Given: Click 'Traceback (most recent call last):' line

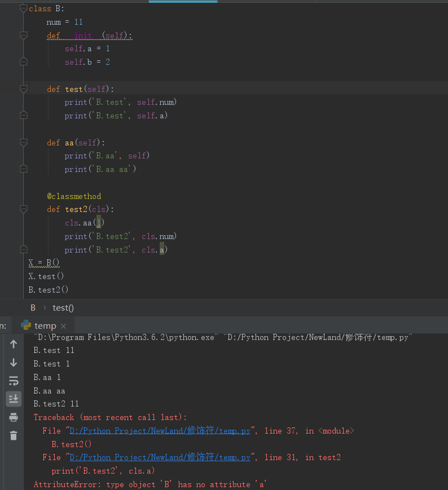Looking at the screenshot, I should (110, 417).
